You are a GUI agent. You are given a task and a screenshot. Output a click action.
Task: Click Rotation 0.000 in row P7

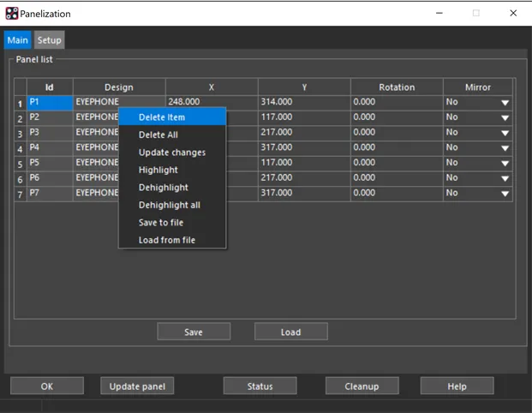click(x=397, y=194)
